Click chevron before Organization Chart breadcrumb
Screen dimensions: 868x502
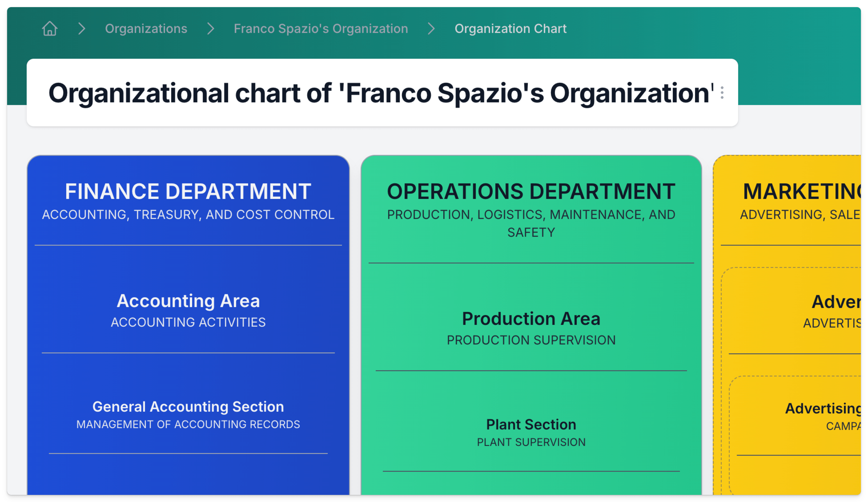(431, 29)
